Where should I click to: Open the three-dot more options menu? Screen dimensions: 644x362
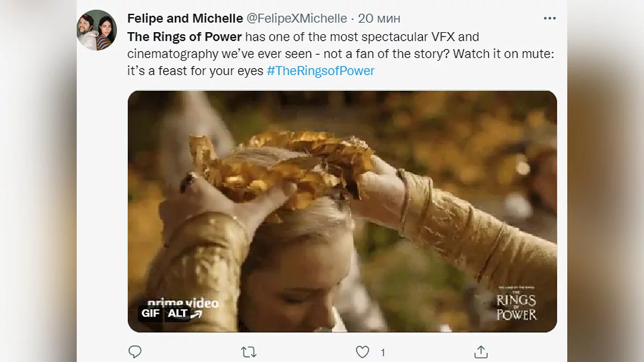(x=550, y=18)
